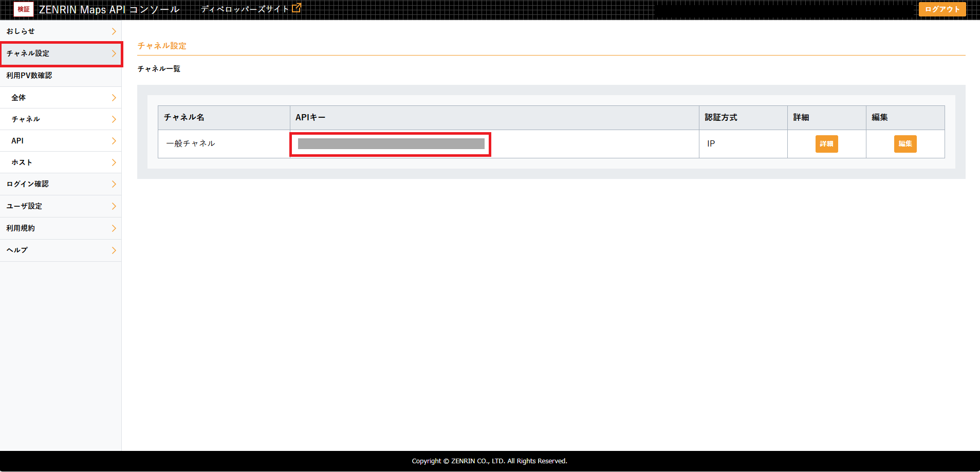
Task: Open the ディベロッパーズサイト external link icon
Action: coord(296,8)
